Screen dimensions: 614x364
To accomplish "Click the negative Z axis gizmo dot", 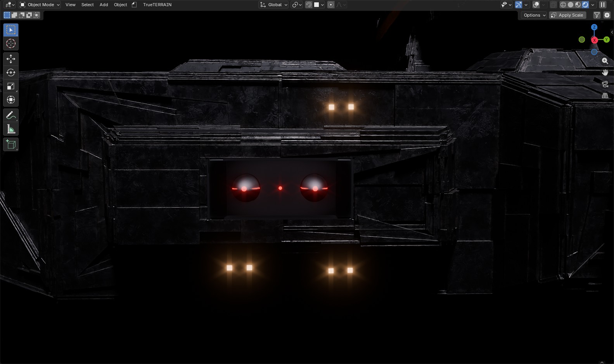I will [x=594, y=52].
